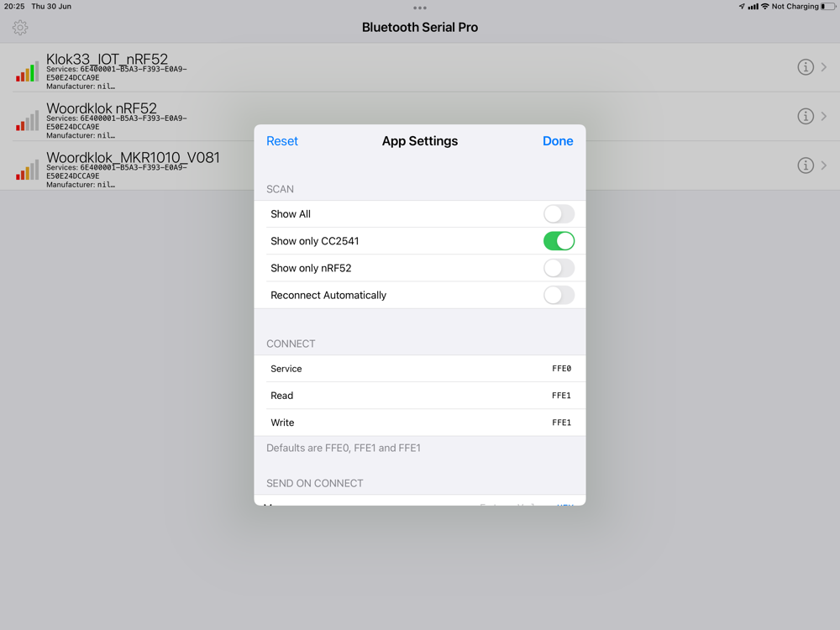Enable the Show only nRF52 switch
The width and height of the screenshot is (840, 630).
[x=559, y=268]
